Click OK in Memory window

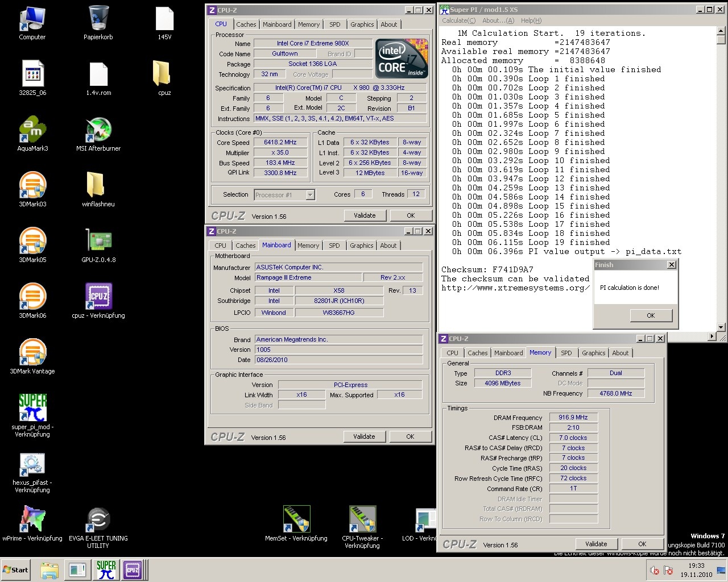point(642,544)
